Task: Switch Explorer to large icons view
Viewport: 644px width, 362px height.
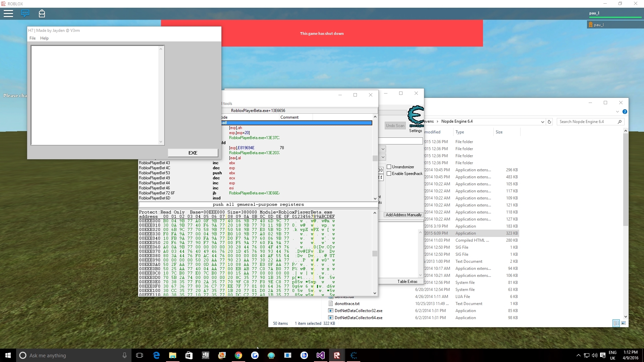Action: pos(624,323)
